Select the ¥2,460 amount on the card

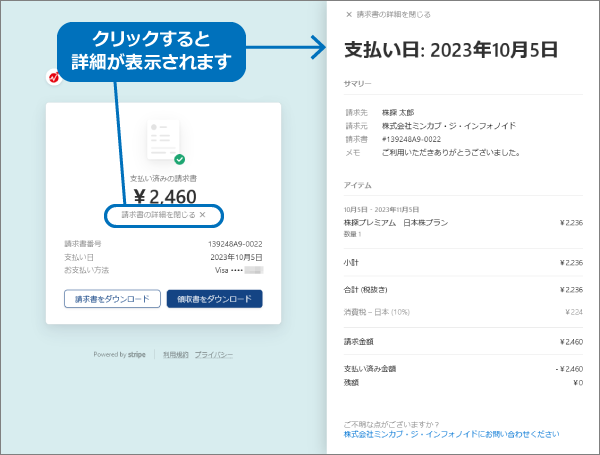click(x=165, y=197)
